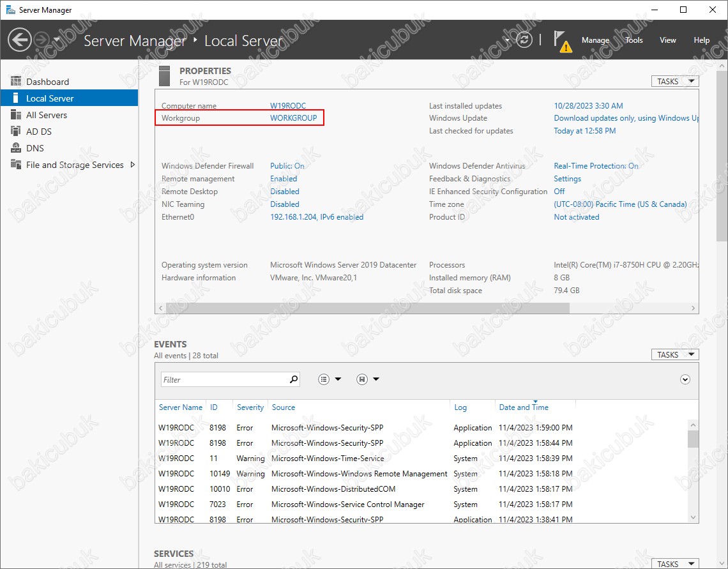Click the last installed updates date link
Image resolution: width=728 pixels, height=569 pixels.
point(588,106)
